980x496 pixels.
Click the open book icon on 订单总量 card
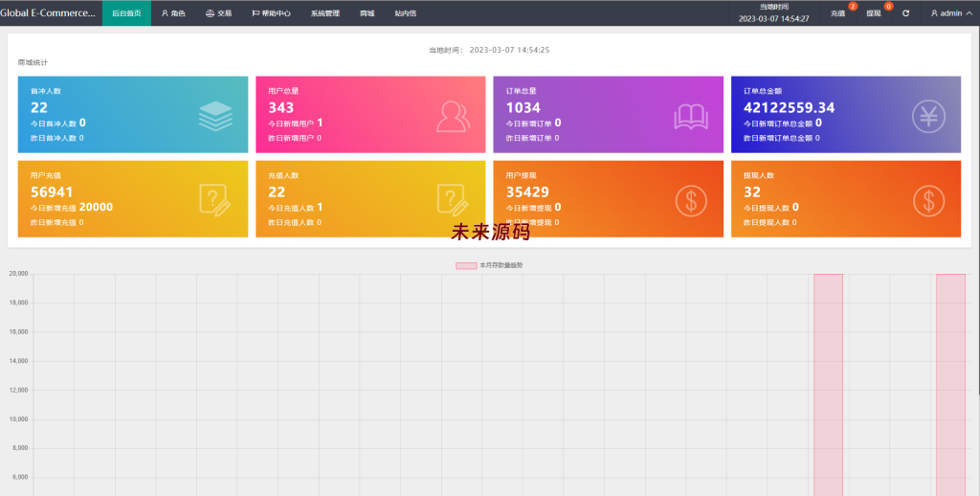691,117
